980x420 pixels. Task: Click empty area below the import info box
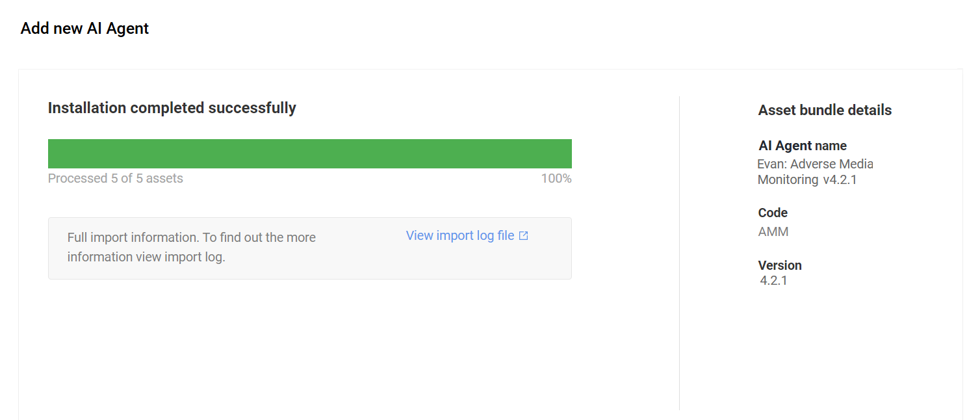pyautogui.click(x=310, y=345)
